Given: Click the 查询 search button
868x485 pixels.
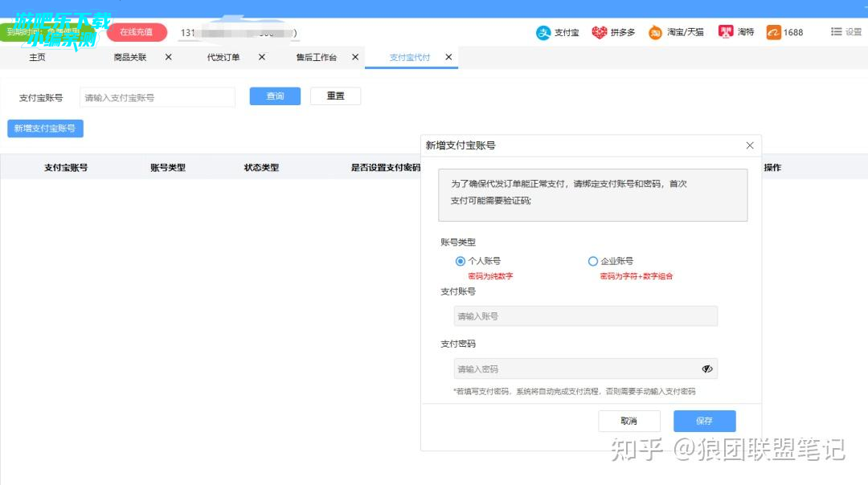Looking at the screenshot, I should (275, 96).
